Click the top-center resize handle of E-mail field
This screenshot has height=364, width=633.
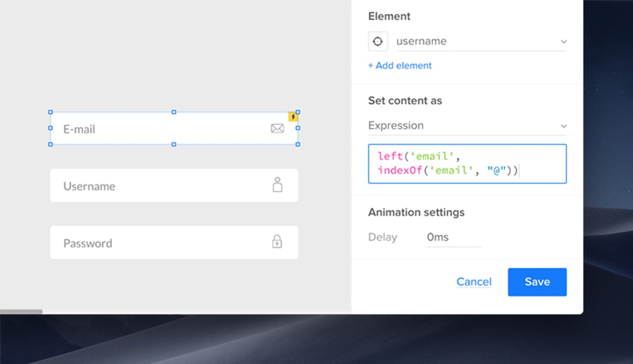click(x=174, y=112)
